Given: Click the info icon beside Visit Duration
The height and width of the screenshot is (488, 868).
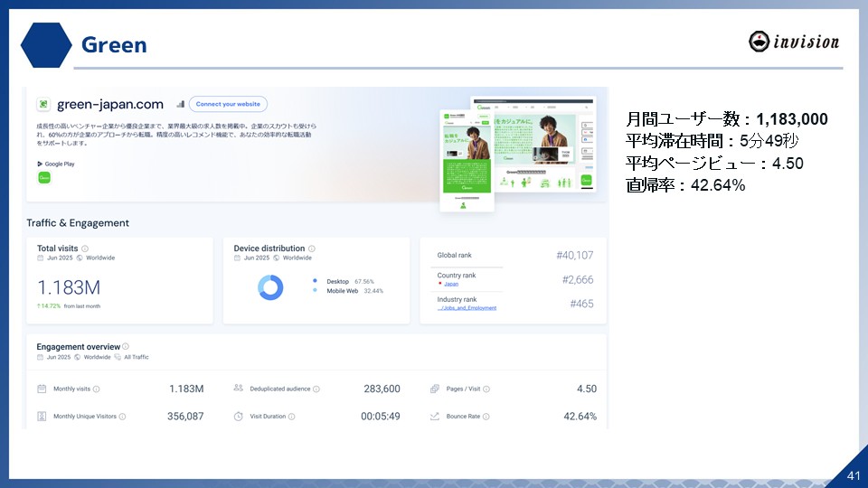Looking at the screenshot, I should click(x=292, y=417).
